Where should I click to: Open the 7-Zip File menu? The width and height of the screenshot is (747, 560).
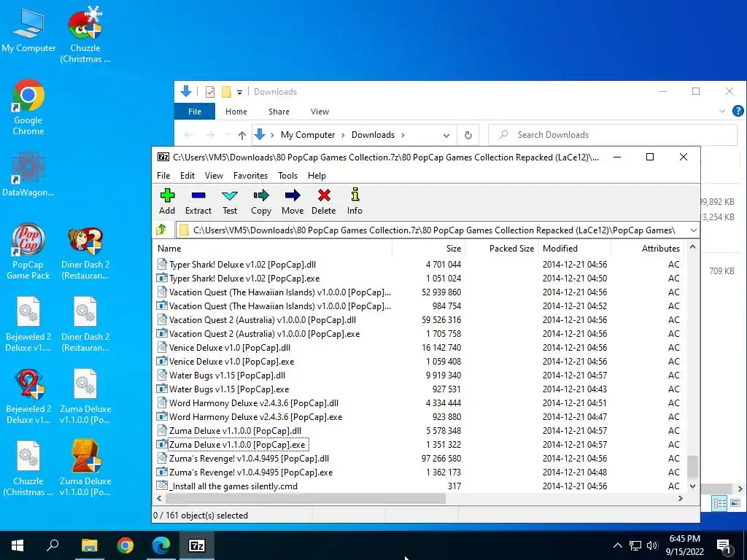tap(163, 176)
